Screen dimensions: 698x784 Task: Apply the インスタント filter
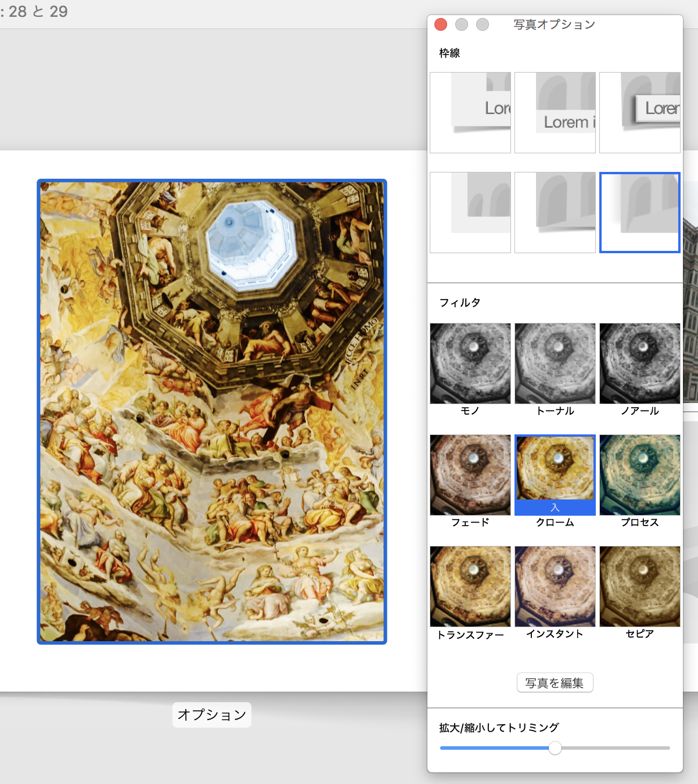pos(555,587)
